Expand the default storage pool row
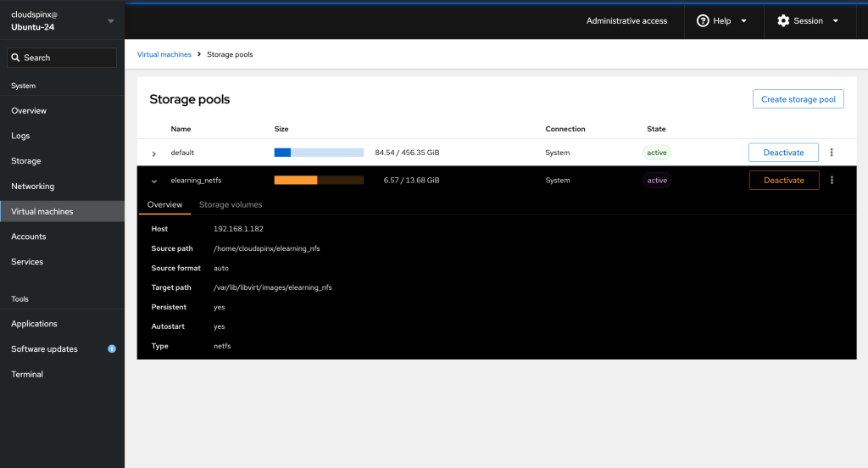The height and width of the screenshot is (468, 868). pos(154,153)
